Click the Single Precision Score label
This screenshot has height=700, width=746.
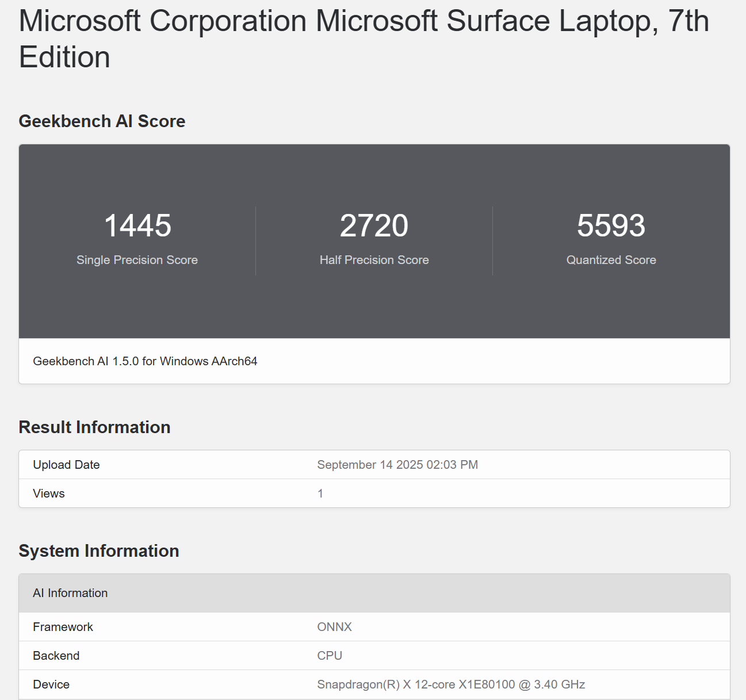tap(137, 260)
